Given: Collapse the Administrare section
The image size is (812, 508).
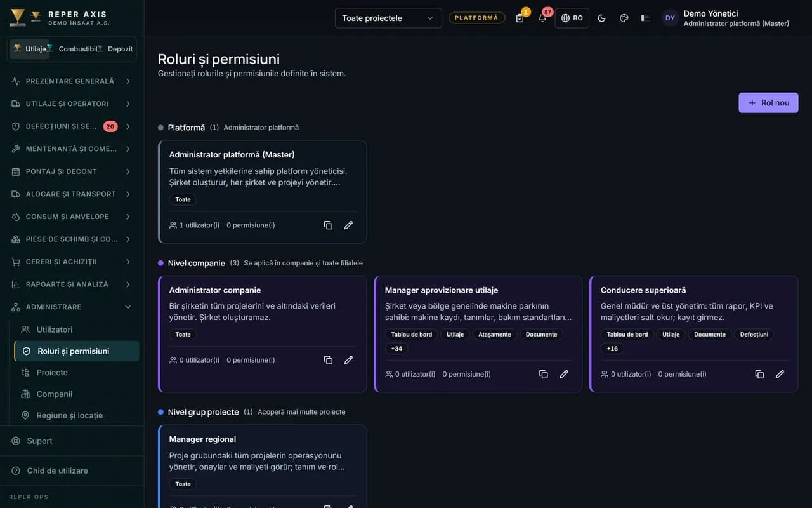Looking at the screenshot, I should (72, 307).
